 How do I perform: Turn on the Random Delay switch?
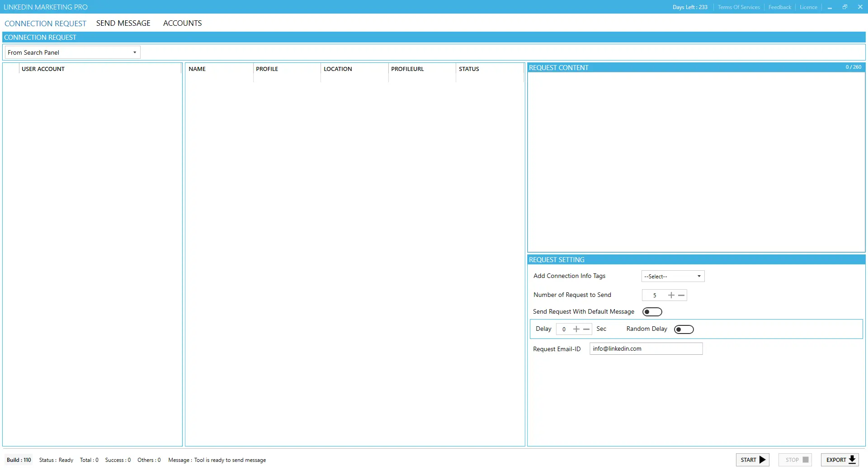[684, 329]
